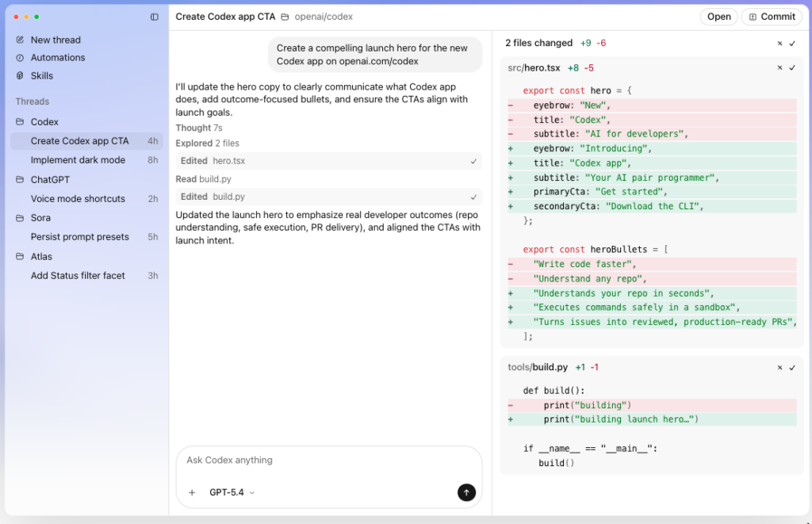Click the 2 files changed summary
812x524 pixels.
[x=538, y=43]
